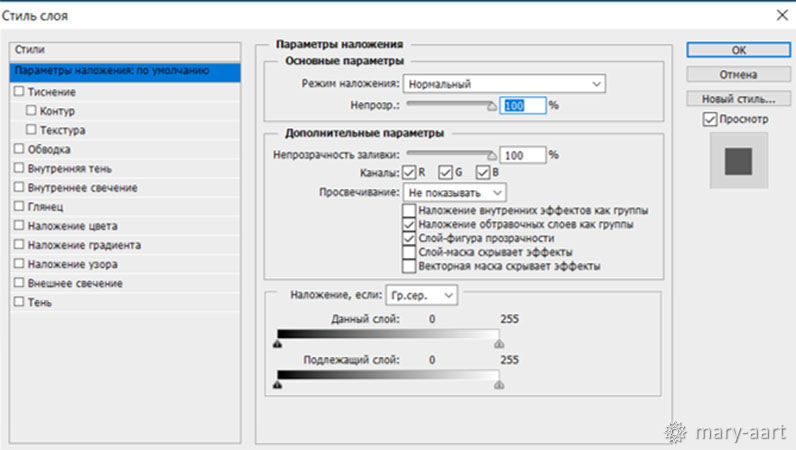Click the OK button
Image resolution: width=796 pixels, height=450 pixels.
[738, 49]
